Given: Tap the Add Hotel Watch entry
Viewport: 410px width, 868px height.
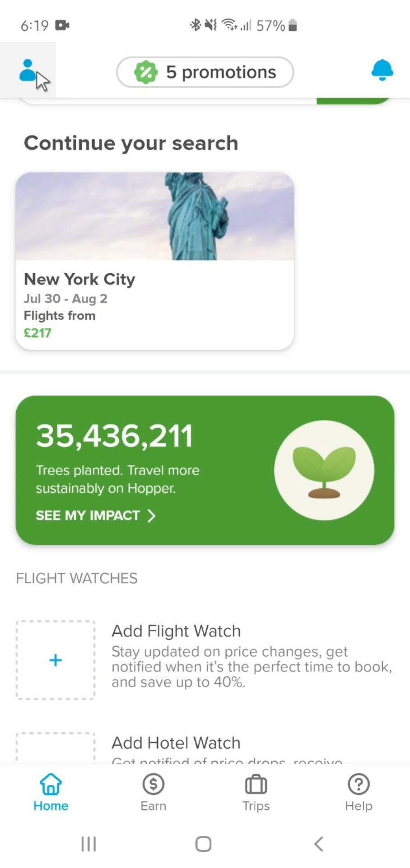Looking at the screenshot, I should tap(176, 743).
